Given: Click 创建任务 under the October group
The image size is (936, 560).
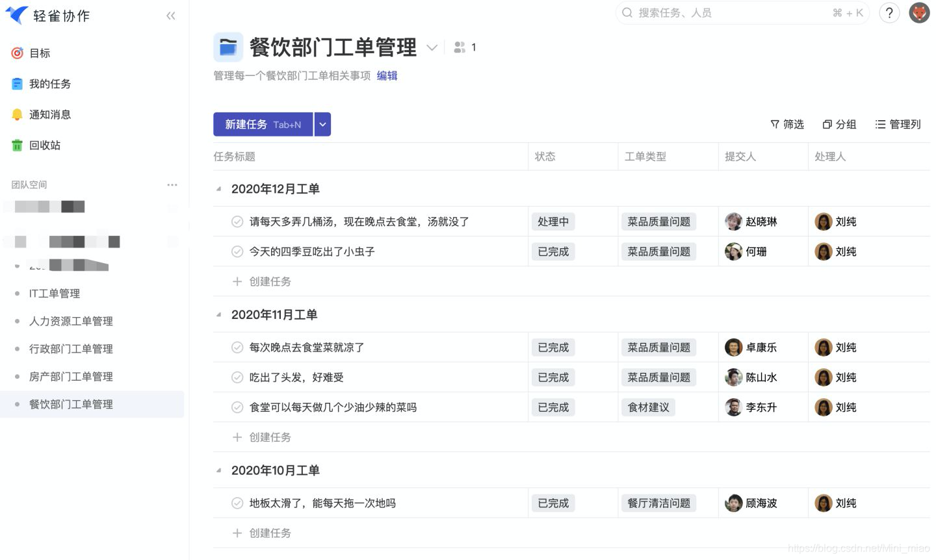Looking at the screenshot, I should [x=262, y=533].
